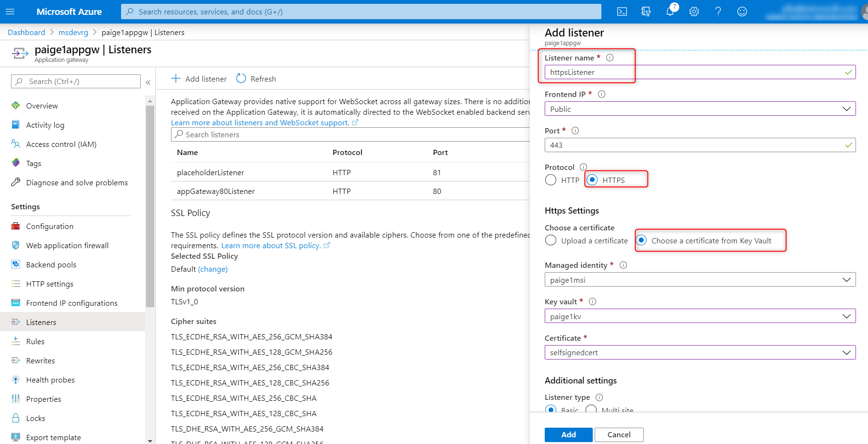Click the blue Add button
868x444 pixels.
point(568,434)
